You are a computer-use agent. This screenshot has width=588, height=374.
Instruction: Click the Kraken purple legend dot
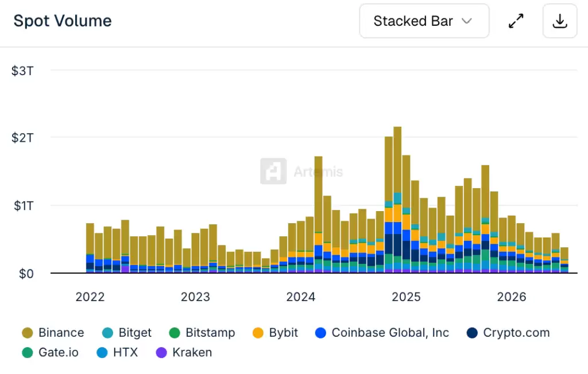point(161,353)
